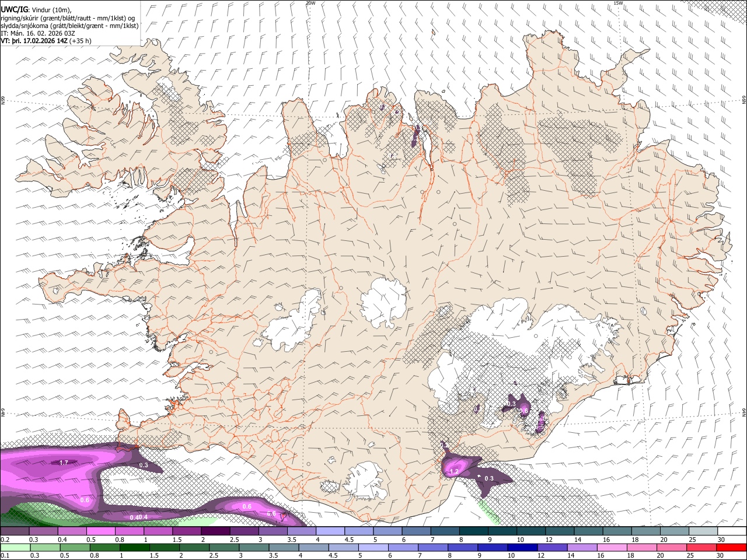Click the "(+35 h)" forecast offset text
The image size is (747, 560).
point(80,41)
